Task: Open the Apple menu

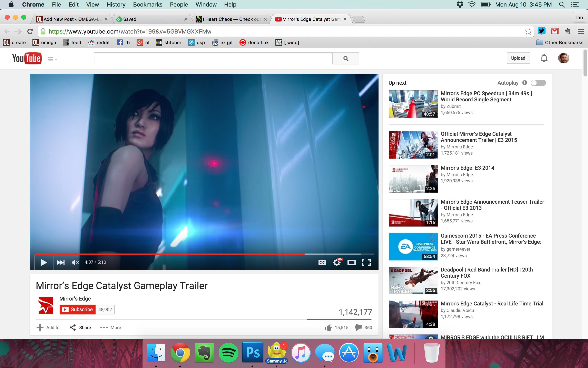Action: (11, 4)
